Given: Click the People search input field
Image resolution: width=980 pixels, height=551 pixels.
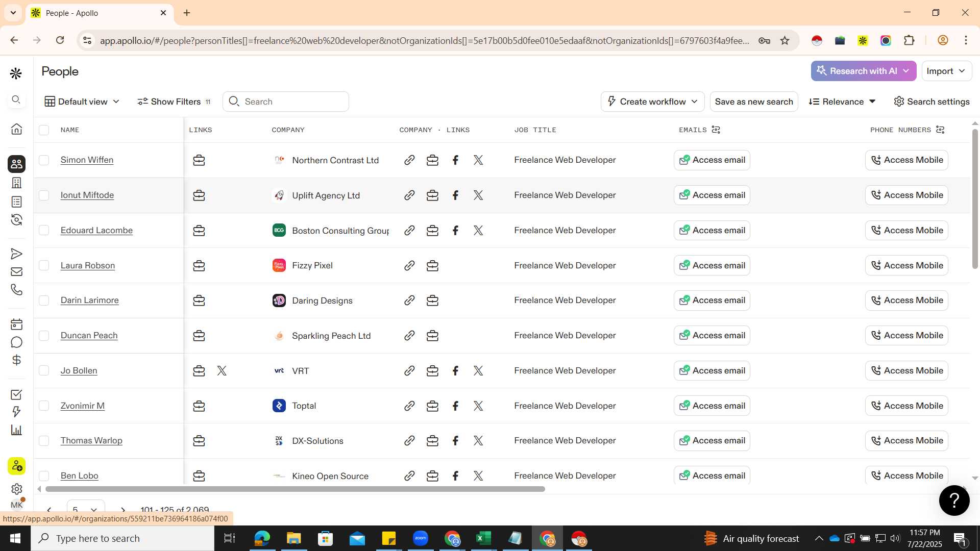Looking at the screenshot, I should click(x=286, y=102).
